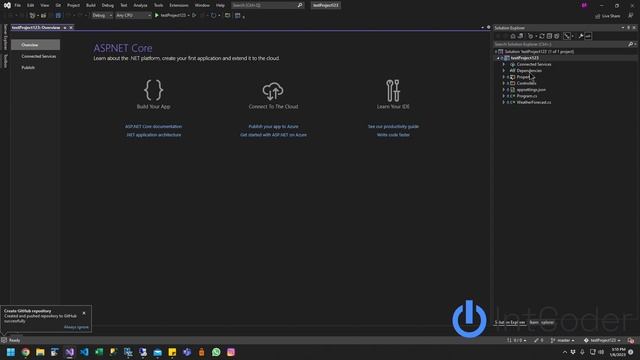Open the Debug configuration dropdown

pyautogui.click(x=102, y=16)
